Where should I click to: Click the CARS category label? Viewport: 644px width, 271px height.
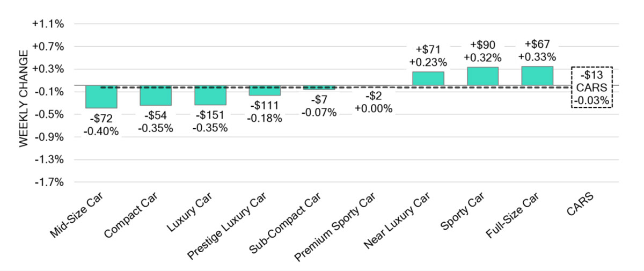point(580,203)
